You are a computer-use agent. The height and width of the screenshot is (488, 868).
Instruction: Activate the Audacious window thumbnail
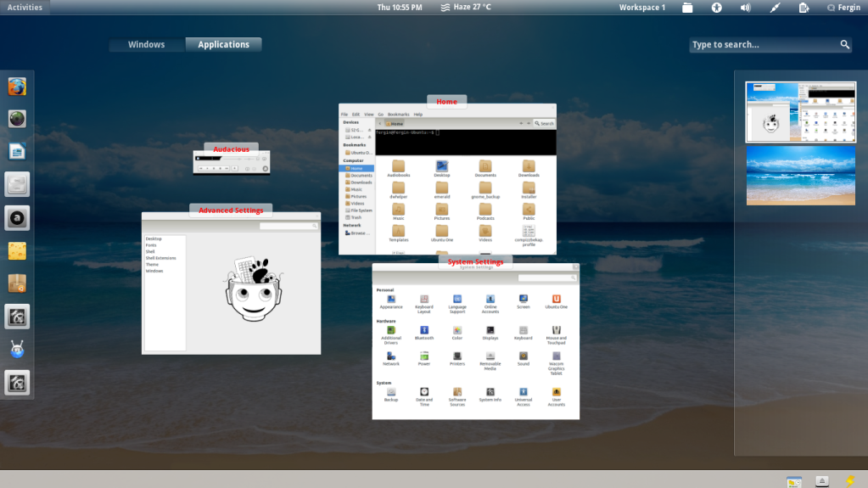(x=232, y=163)
